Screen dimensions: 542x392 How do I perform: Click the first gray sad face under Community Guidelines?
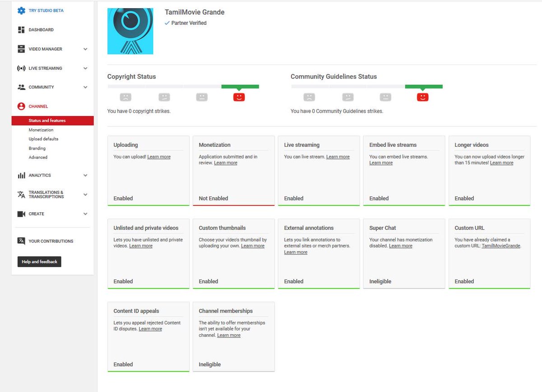click(309, 97)
